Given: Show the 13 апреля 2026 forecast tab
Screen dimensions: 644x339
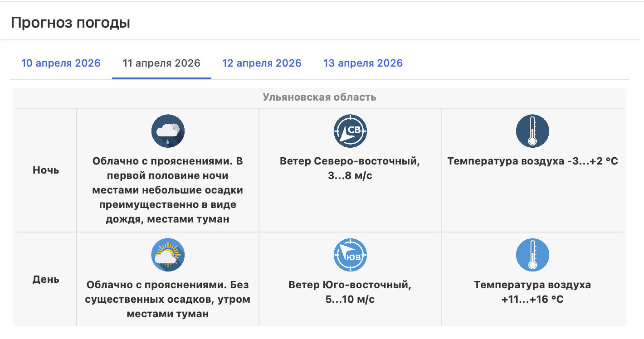Looking at the screenshot, I should pos(363,63).
